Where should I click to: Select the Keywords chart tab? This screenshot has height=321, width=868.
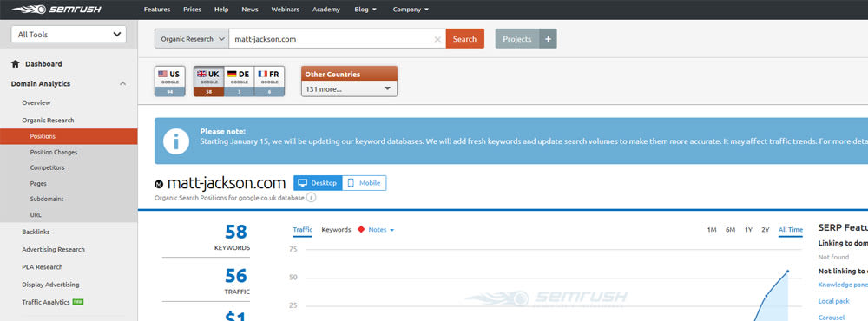[336, 230]
